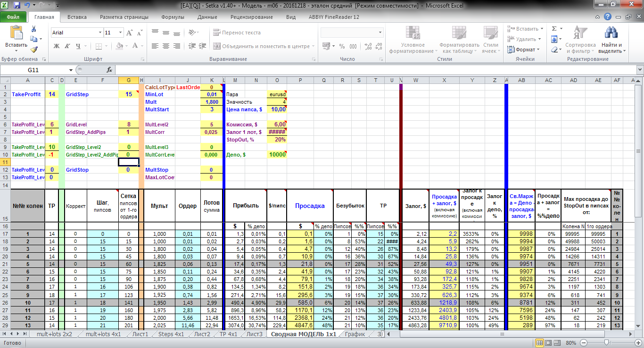Click the Paste clipboard icon

[x=16, y=33]
